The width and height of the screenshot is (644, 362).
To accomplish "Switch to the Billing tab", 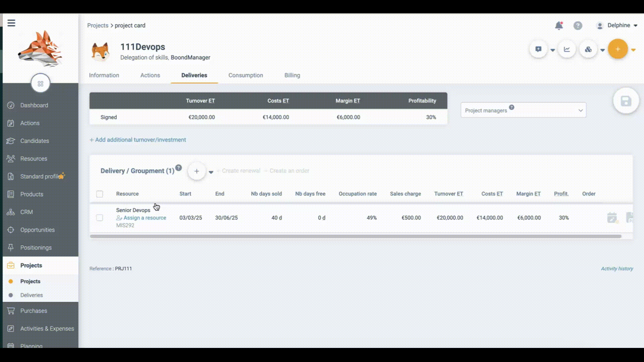I will 292,75.
